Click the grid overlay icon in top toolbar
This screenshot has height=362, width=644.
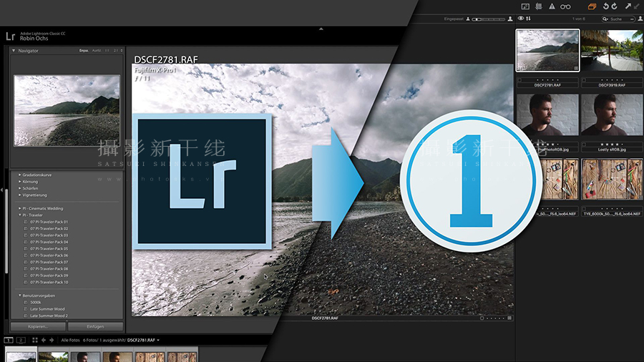(538, 6)
